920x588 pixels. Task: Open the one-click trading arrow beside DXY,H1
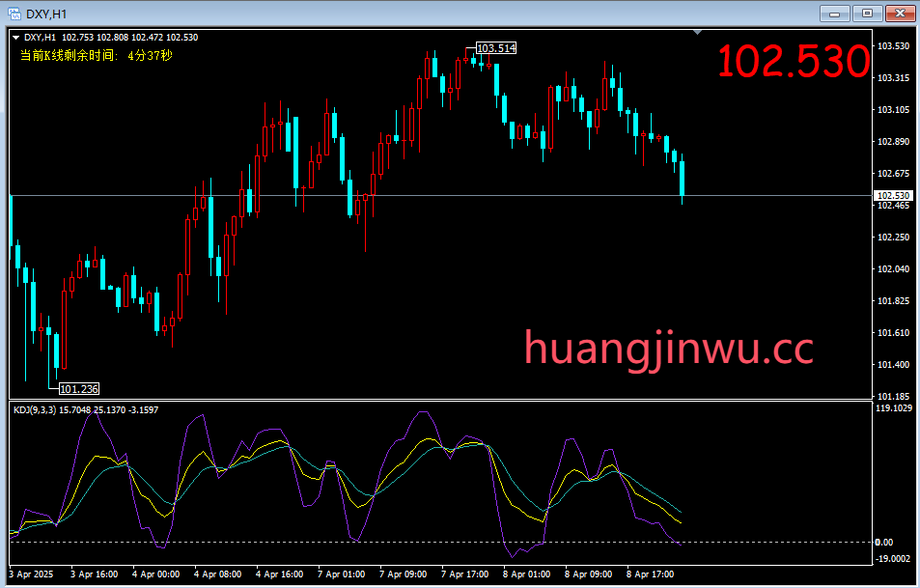[15, 38]
